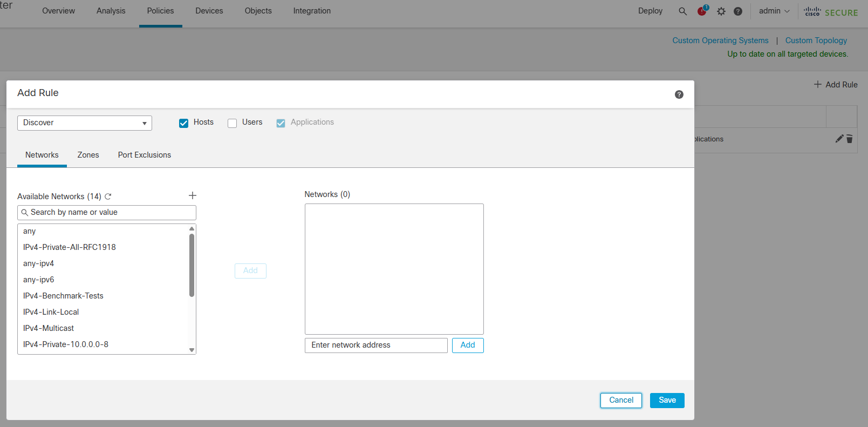Screen dimensions: 868x427
Task: Open the red notifications alert icon
Action: point(702,11)
